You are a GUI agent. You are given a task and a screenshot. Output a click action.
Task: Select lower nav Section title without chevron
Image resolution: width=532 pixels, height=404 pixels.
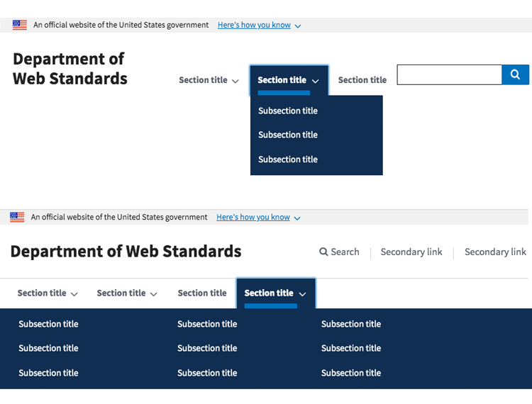tap(202, 293)
